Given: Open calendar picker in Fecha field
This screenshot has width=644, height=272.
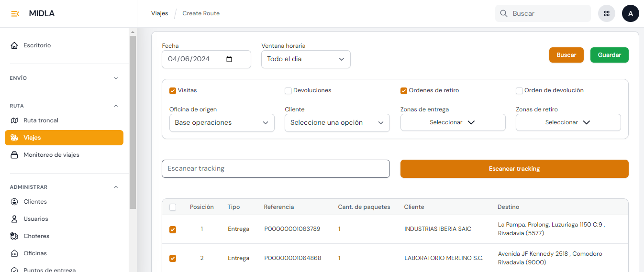Looking at the screenshot, I should coord(229,59).
